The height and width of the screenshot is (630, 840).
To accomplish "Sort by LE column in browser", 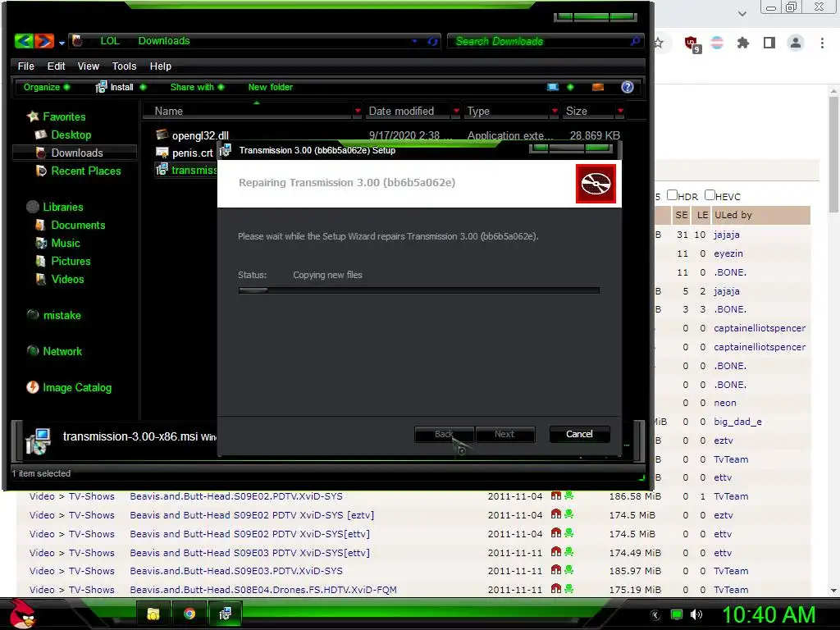I will tap(702, 215).
